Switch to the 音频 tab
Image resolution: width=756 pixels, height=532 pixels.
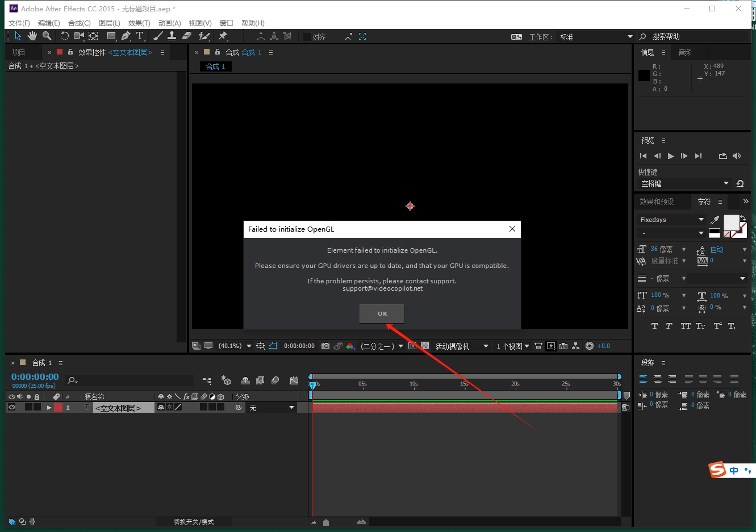[x=685, y=52]
